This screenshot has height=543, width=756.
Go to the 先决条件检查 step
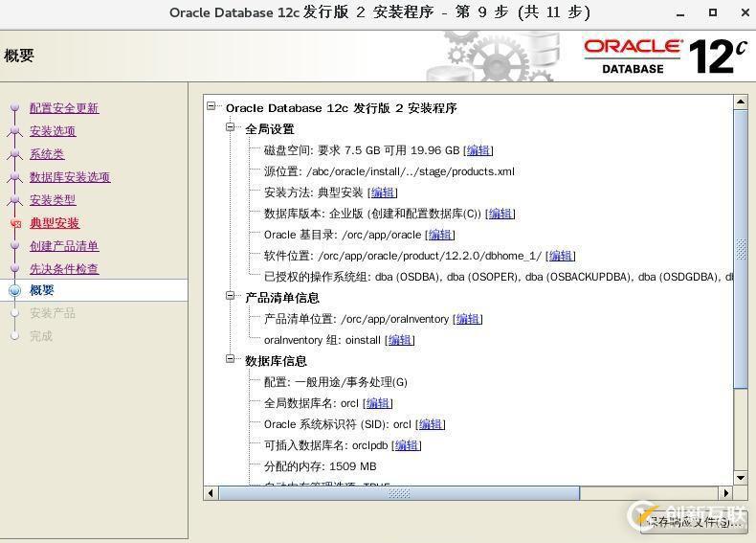pyautogui.click(x=64, y=269)
